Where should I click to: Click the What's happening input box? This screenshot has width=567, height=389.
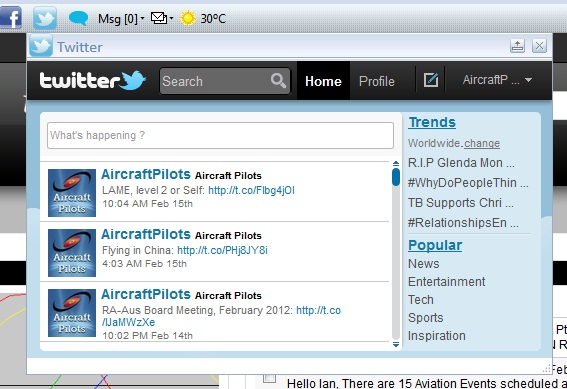pyautogui.click(x=220, y=135)
